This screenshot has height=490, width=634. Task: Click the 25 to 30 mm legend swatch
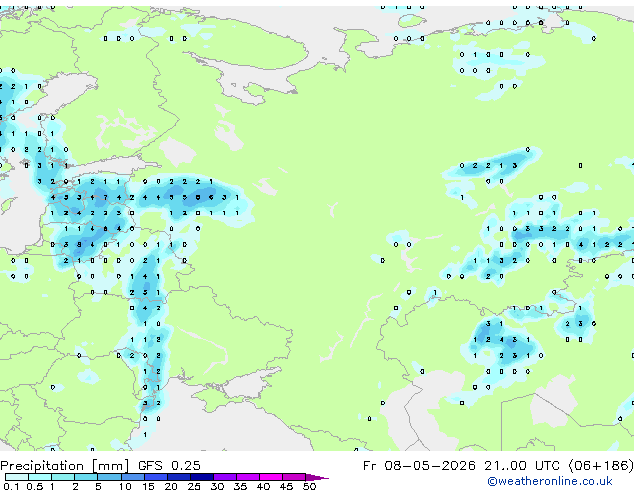point(202,477)
